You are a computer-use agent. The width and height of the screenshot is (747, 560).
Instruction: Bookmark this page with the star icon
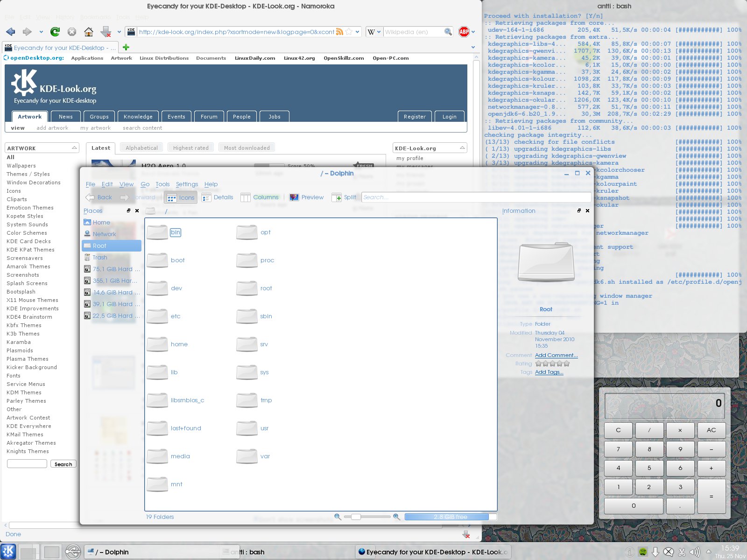(x=349, y=32)
